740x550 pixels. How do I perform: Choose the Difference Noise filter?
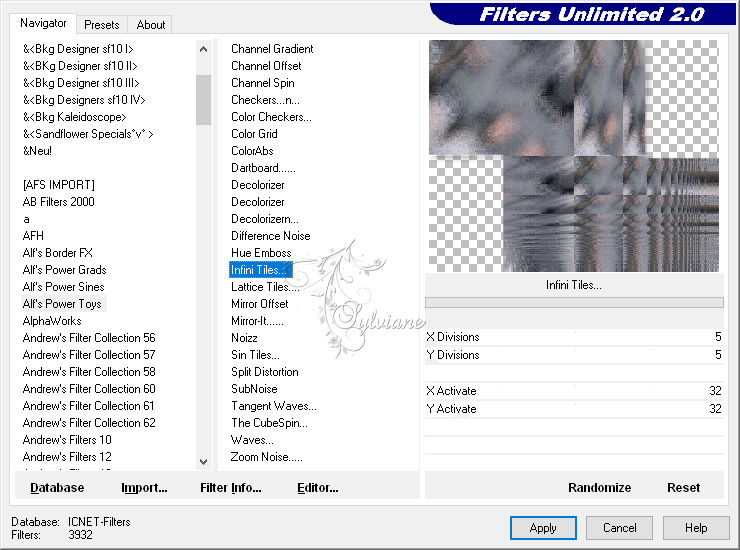click(x=271, y=236)
